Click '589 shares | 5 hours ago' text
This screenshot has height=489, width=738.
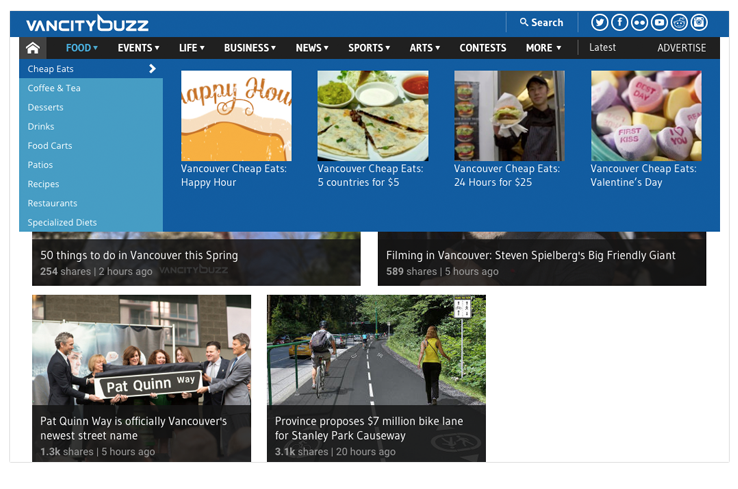(442, 272)
